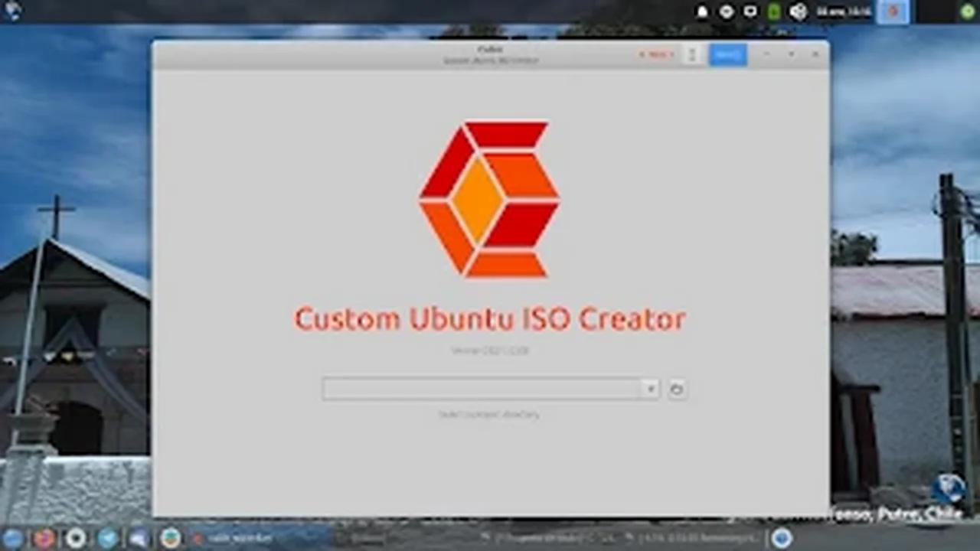Click the Custom Ubuntu ISO Creator heading
The height and width of the screenshot is (551, 980).
(490, 319)
